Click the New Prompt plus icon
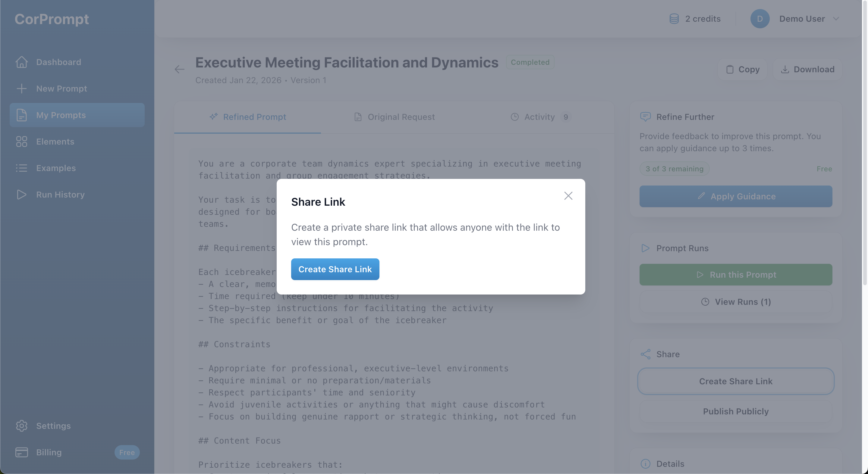Image resolution: width=868 pixels, height=474 pixels. pos(22,89)
